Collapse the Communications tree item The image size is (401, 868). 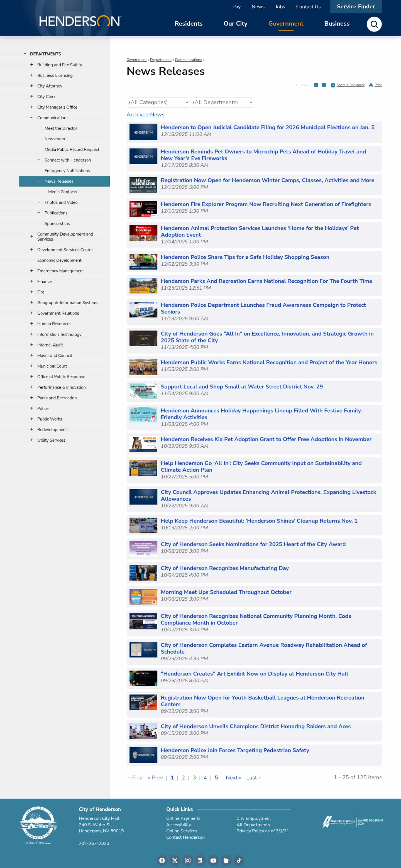tap(32, 117)
